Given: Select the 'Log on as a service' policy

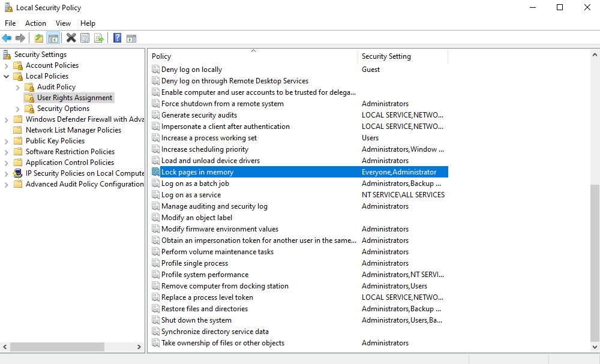Looking at the screenshot, I should coord(191,195).
